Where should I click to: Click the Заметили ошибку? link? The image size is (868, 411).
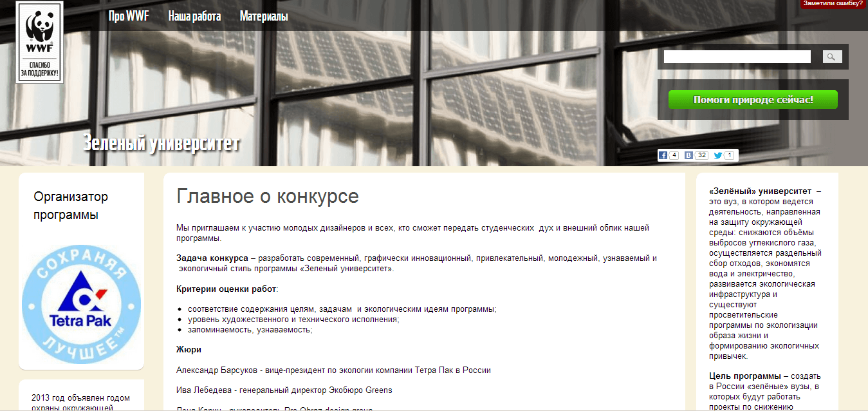coord(833,4)
